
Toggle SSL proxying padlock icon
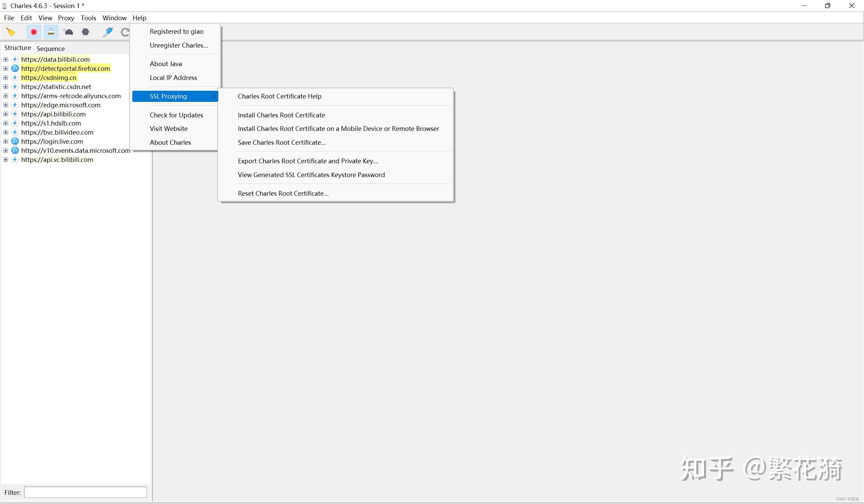(x=51, y=32)
